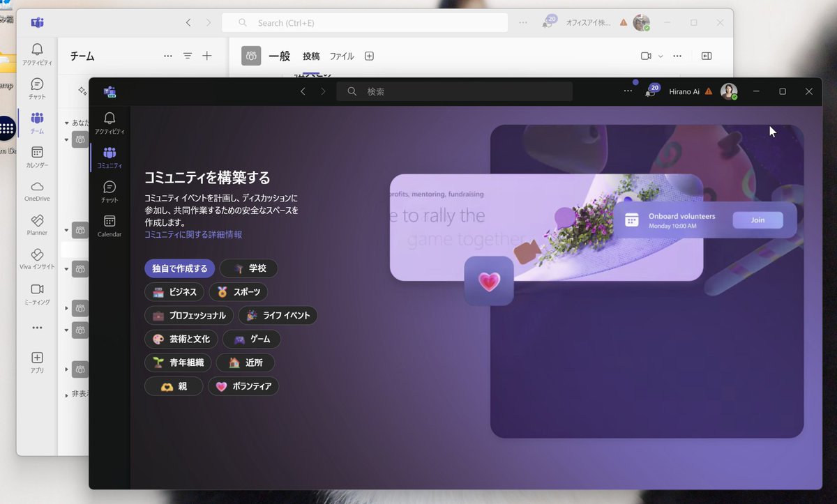Select 芸術と文化 community category
The height and width of the screenshot is (504, 837).
tap(181, 339)
